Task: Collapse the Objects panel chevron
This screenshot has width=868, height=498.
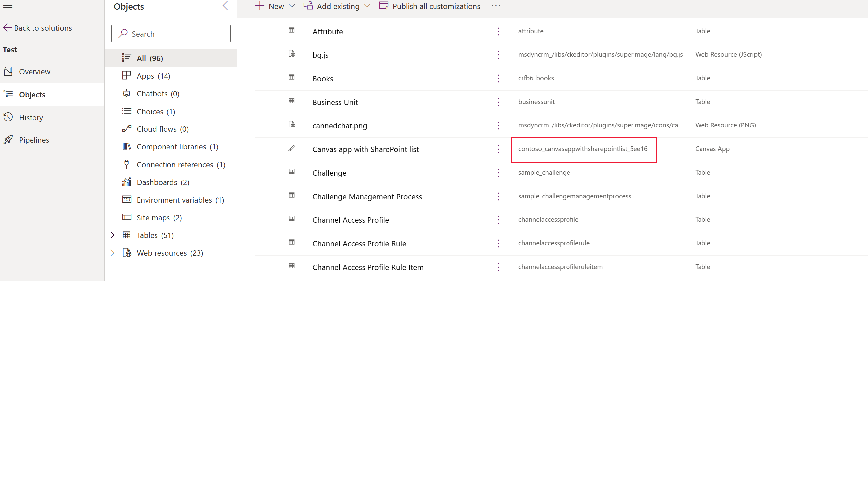Action: (225, 6)
